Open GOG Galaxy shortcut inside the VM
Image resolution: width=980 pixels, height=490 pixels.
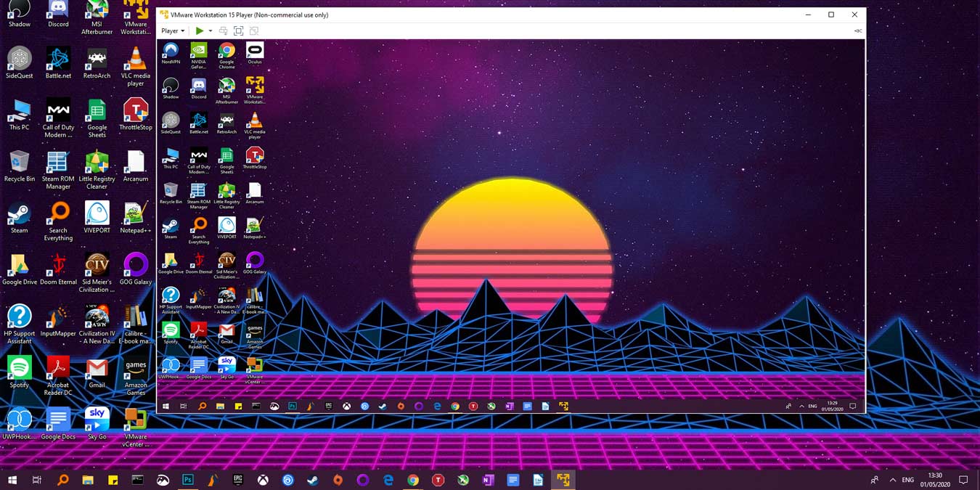click(255, 260)
